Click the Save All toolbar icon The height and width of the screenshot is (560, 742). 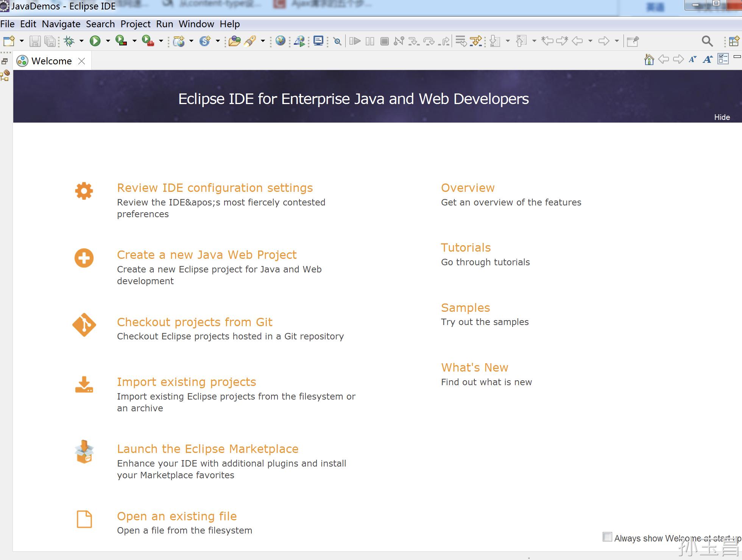click(50, 41)
